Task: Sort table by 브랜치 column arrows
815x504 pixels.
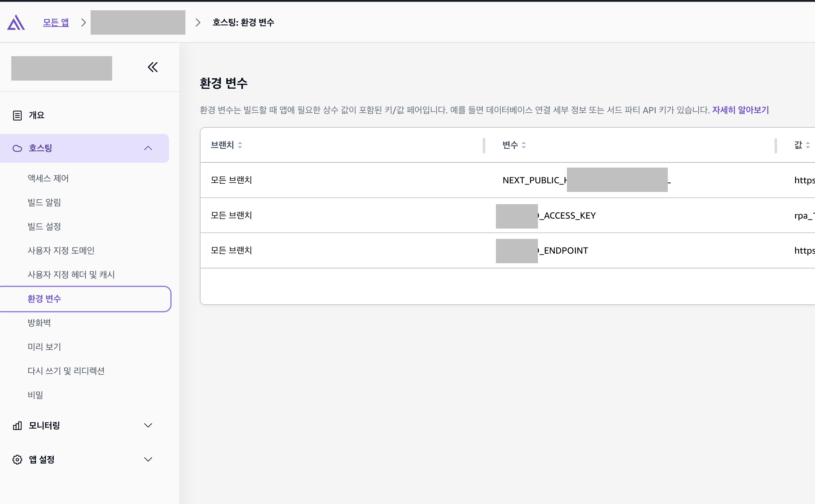Action: 240,145
